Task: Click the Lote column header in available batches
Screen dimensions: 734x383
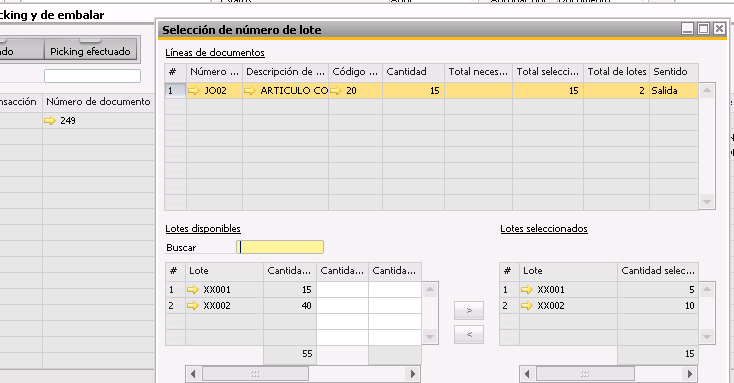Action: click(224, 271)
